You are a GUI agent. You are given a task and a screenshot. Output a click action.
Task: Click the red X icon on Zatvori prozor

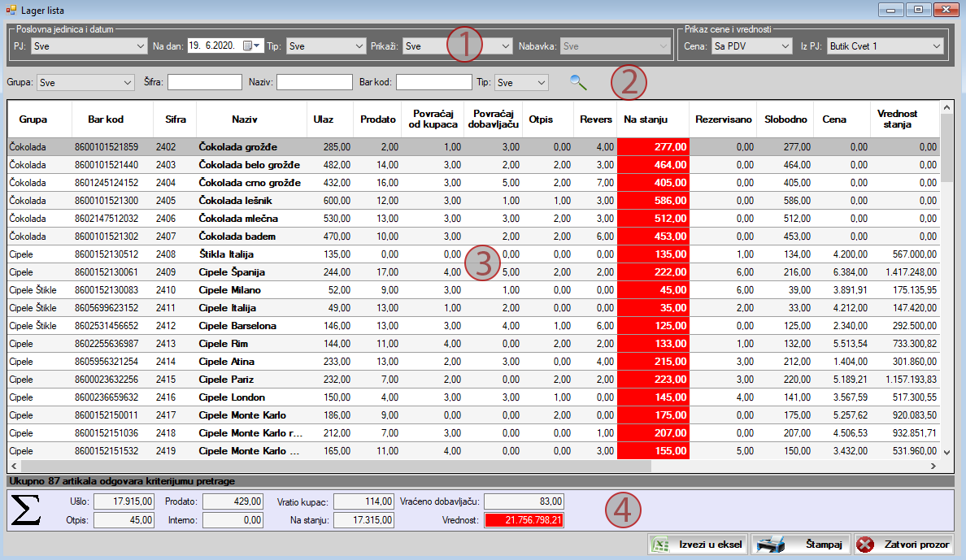(x=866, y=545)
